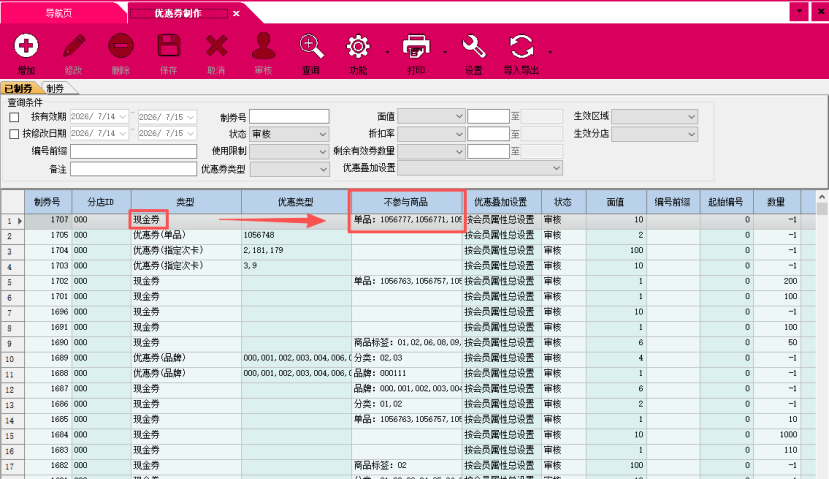Click the 查询 (search) magnifier icon
829x479 pixels.
pyautogui.click(x=311, y=46)
